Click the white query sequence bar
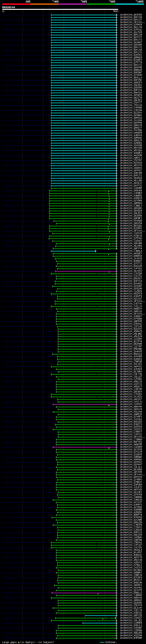 (60, 9)
